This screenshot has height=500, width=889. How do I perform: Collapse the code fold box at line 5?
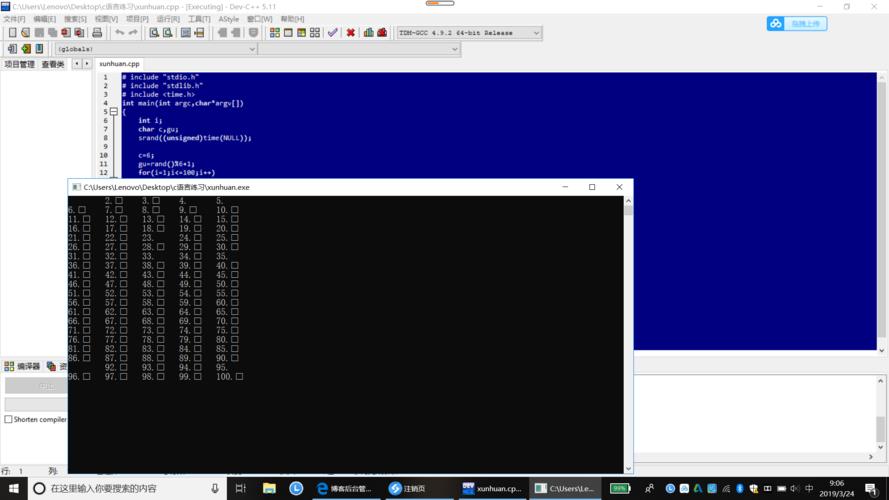113,112
